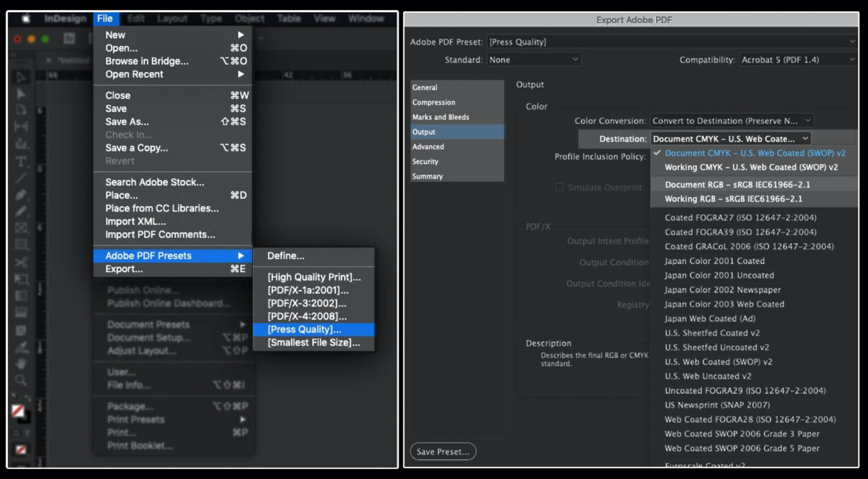Select the Line tool
This screenshot has width=868, height=479.
(21, 178)
